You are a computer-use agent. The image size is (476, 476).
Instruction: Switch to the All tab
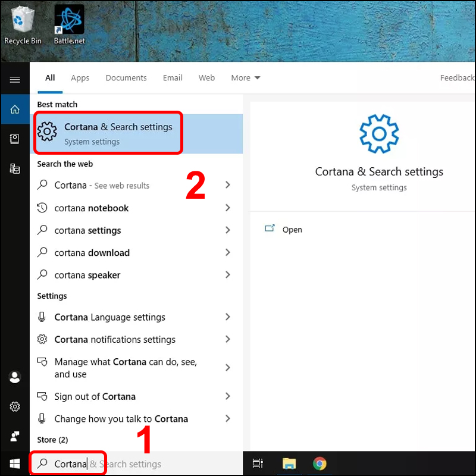click(x=50, y=78)
